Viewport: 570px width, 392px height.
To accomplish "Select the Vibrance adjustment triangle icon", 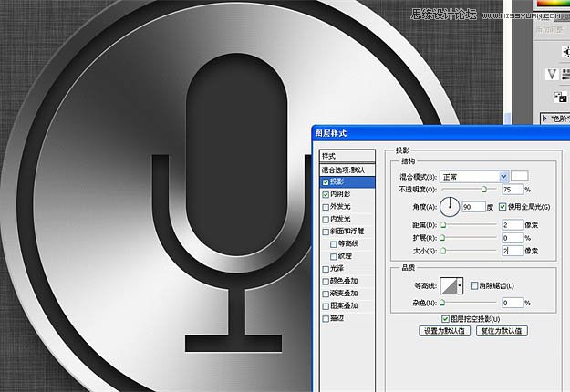I will click(552, 74).
